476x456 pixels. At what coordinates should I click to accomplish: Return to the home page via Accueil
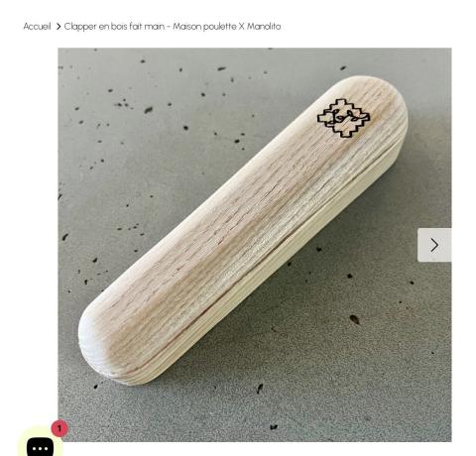[37, 27]
